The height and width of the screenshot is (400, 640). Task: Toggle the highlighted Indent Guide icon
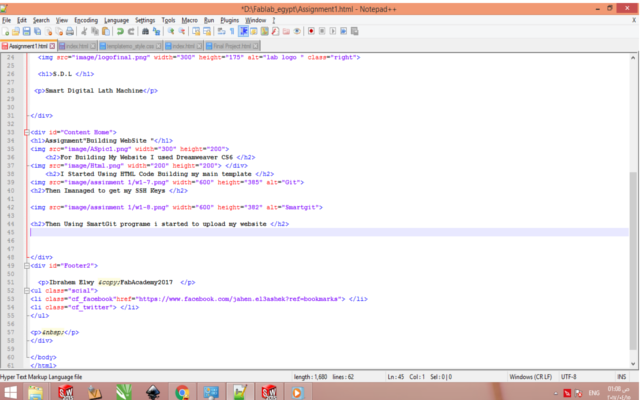click(243, 31)
